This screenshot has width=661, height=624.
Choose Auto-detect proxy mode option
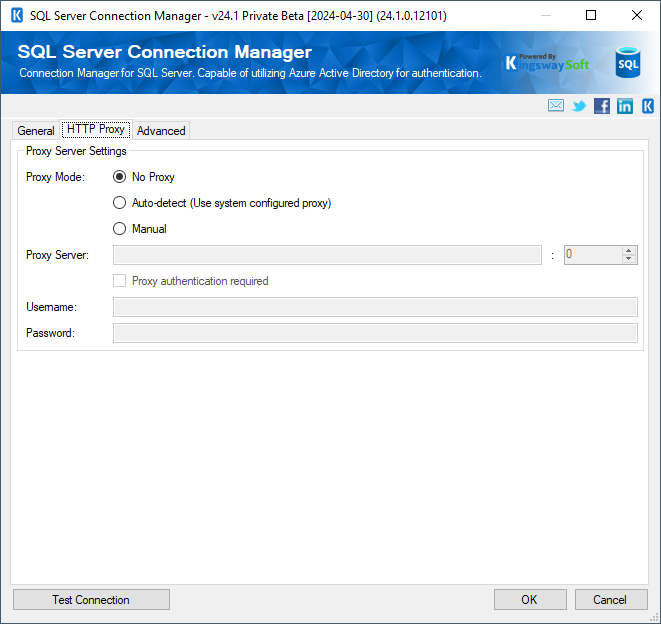point(120,203)
